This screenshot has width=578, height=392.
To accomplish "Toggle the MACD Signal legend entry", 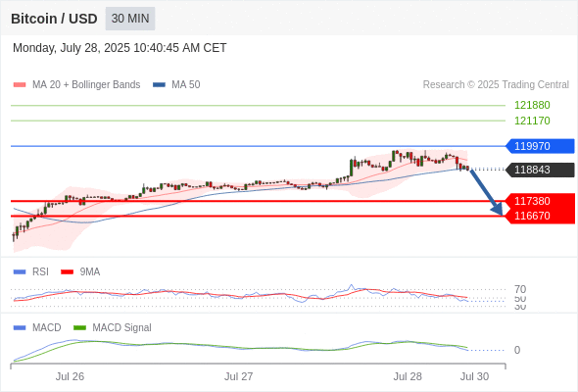I will pyautogui.click(x=121, y=328).
